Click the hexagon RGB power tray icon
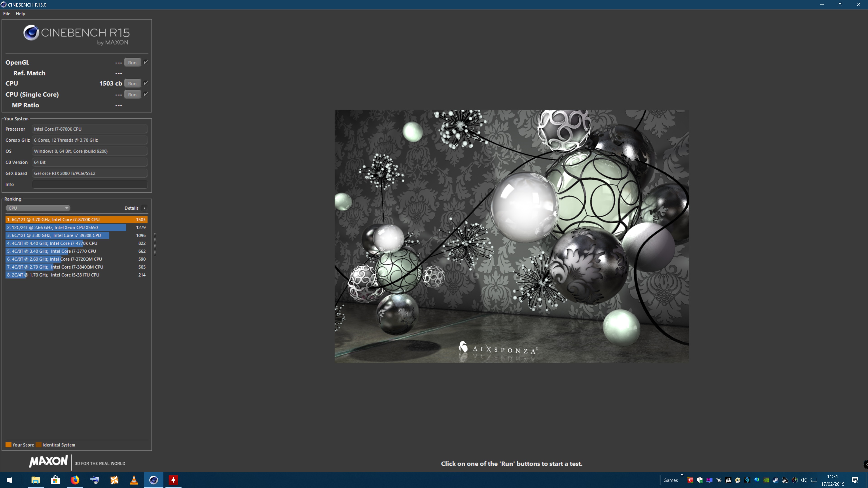 (x=795, y=480)
